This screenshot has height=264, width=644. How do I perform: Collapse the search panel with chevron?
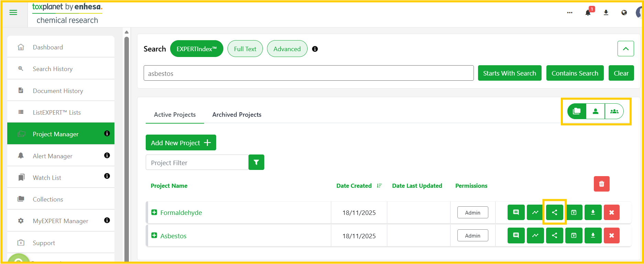coord(625,49)
